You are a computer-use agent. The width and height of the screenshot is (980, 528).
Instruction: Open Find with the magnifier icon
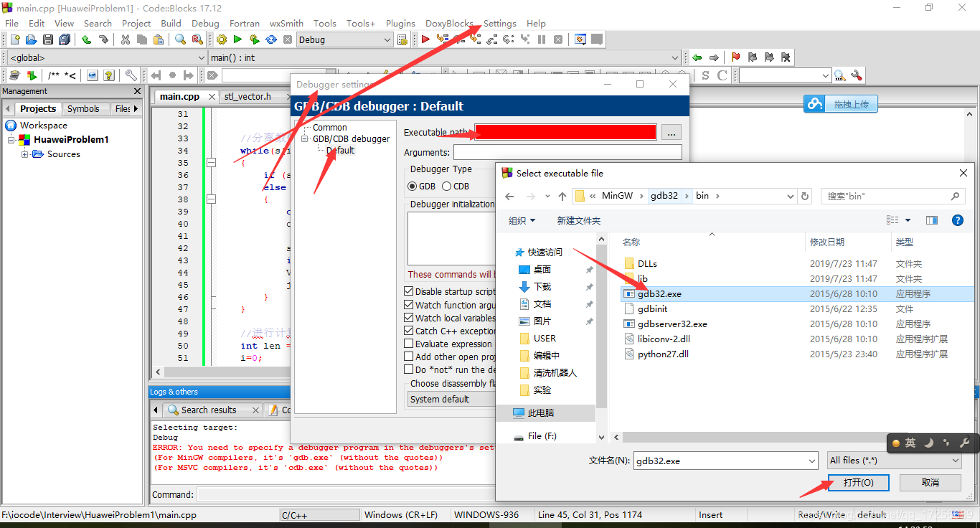(181, 39)
